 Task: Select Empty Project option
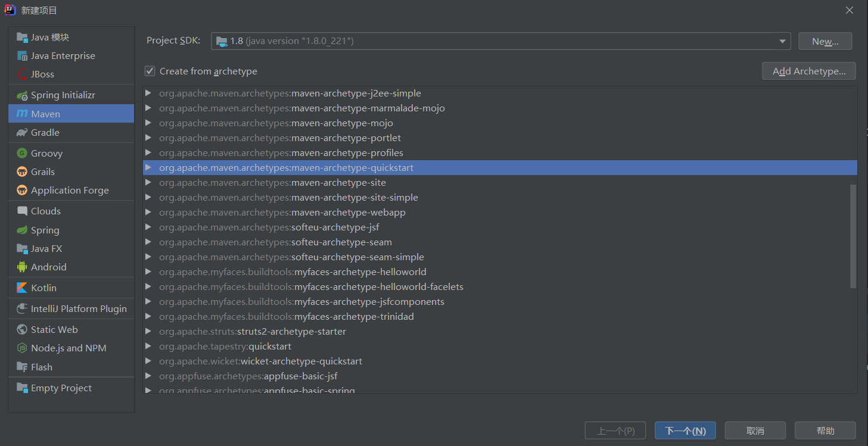point(71,388)
